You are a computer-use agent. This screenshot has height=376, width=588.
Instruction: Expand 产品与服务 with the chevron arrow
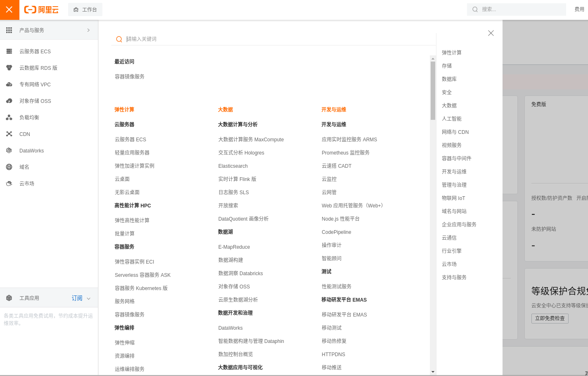pyautogui.click(x=88, y=30)
